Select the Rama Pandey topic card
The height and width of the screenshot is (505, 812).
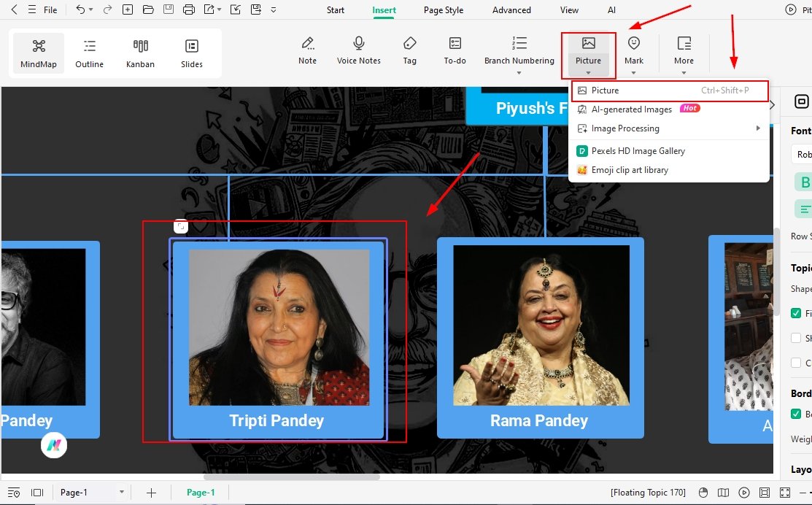(x=540, y=338)
